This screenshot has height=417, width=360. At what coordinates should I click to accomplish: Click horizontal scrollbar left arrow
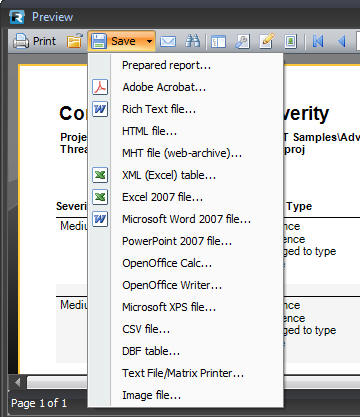(17, 382)
